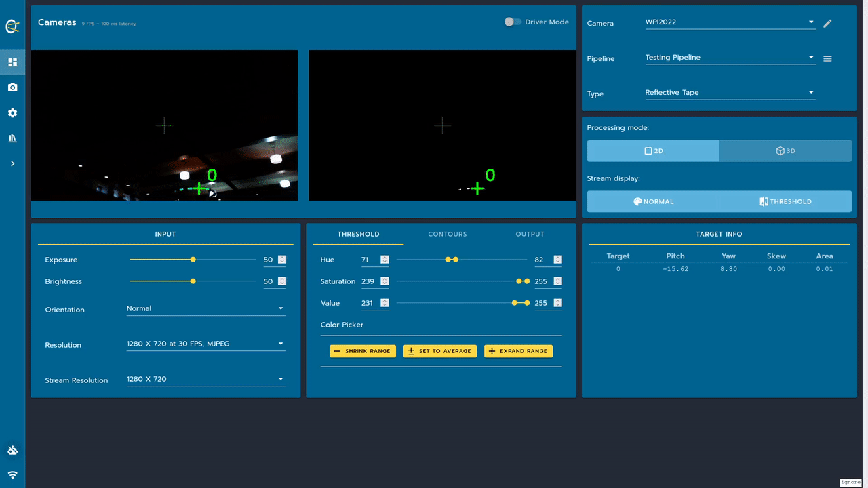Switch to the Contours tab
This screenshot has height=488, width=868.
tap(448, 234)
